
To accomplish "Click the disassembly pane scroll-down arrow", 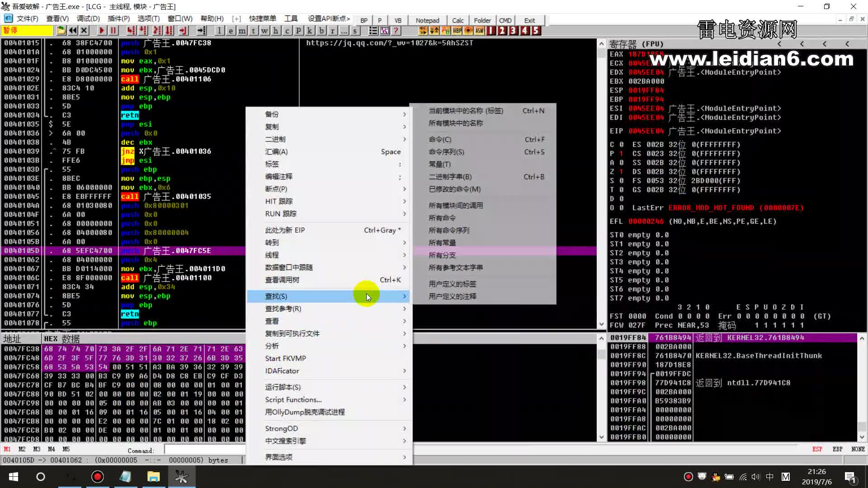I will coord(601,324).
